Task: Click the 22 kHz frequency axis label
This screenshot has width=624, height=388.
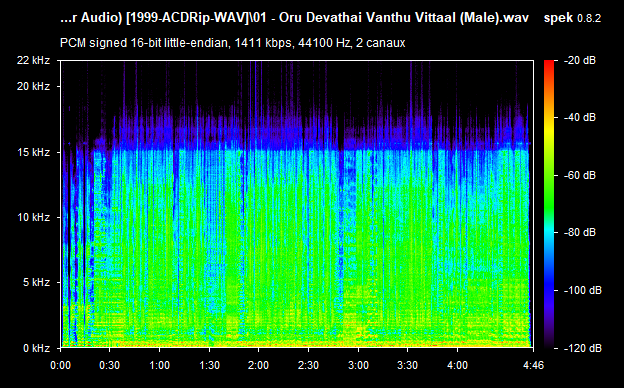Action: point(33,60)
